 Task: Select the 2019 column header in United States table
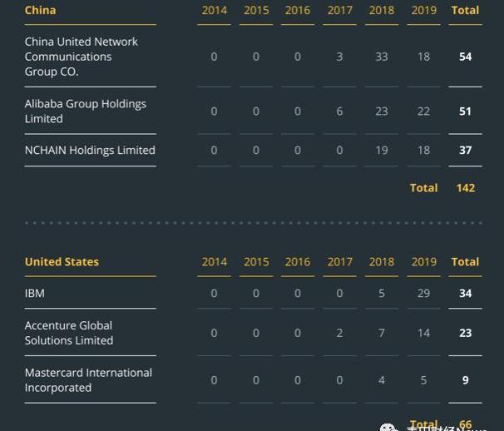pos(423,261)
